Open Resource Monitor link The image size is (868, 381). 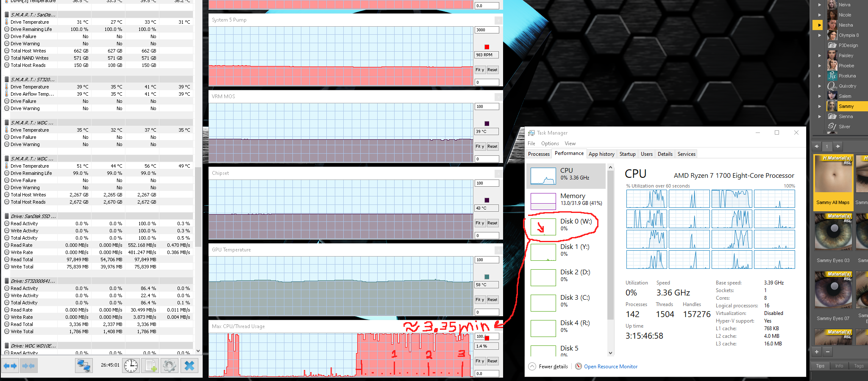(611, 367)
